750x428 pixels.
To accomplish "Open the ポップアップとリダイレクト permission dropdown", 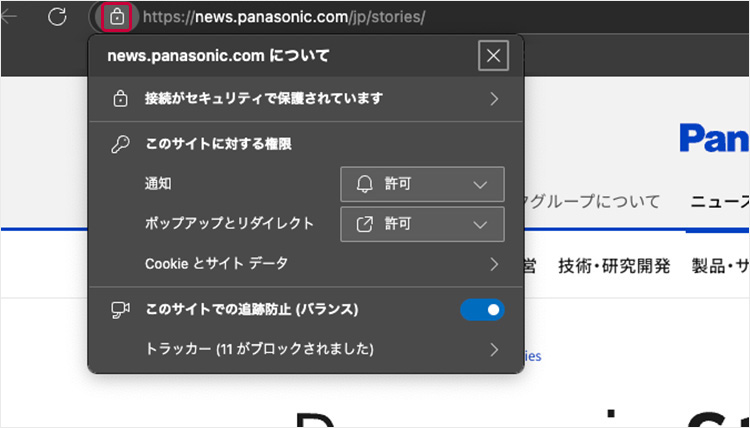I will click(422, 224).
